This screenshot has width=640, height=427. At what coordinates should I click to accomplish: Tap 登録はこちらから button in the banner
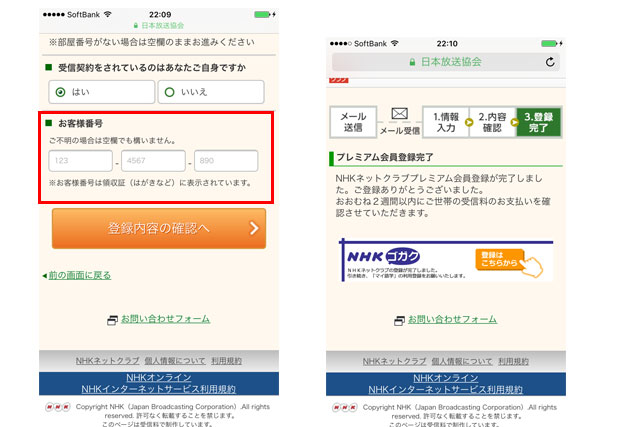500,260
